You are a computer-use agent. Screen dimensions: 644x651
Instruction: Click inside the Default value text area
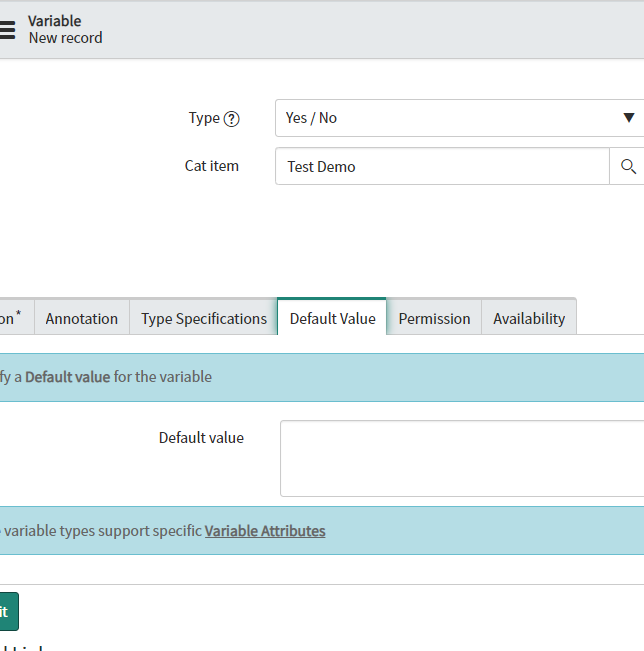coord(462,458)
